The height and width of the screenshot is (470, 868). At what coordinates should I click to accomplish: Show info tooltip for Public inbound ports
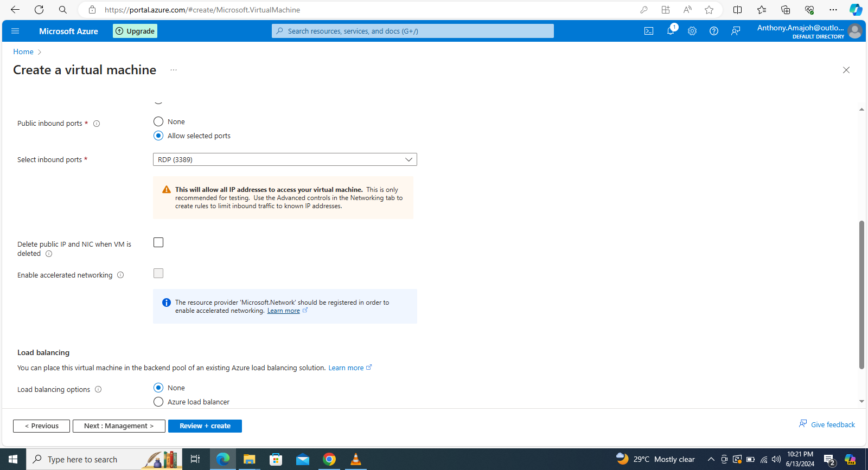(97, 124)
